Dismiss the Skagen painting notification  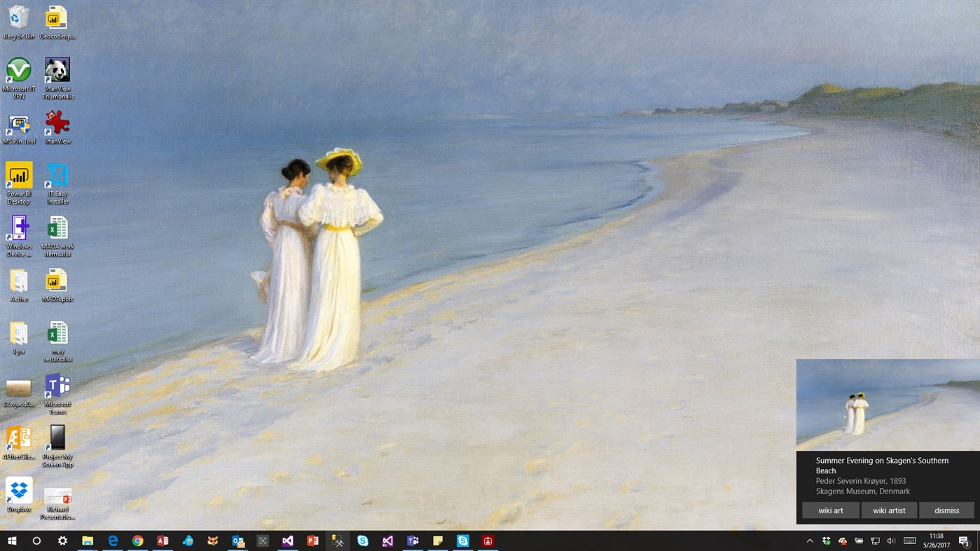click(946, 510)
